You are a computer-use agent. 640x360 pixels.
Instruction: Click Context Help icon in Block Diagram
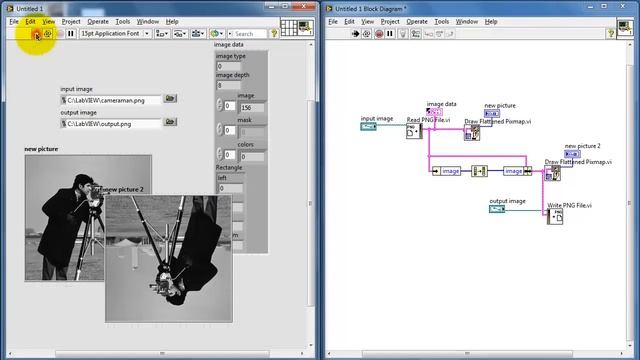coord(611,34)
